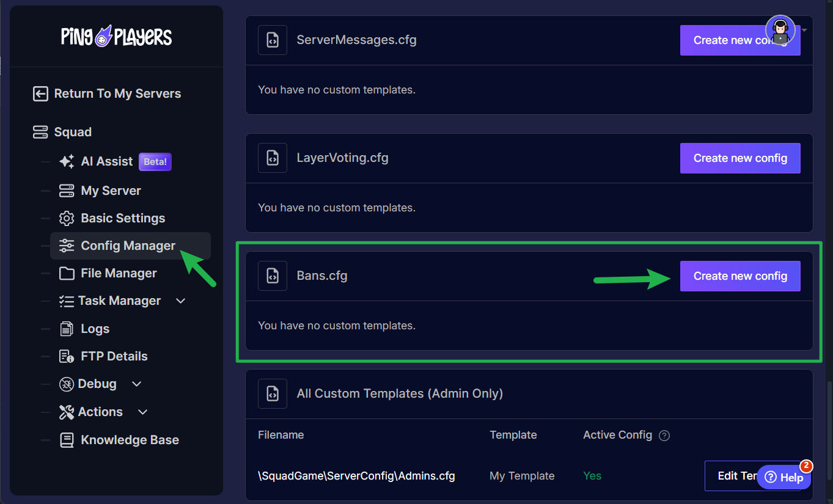Click the My Template cell
Viewport: 833px width, 504px height.
click(x=522, y=476)
